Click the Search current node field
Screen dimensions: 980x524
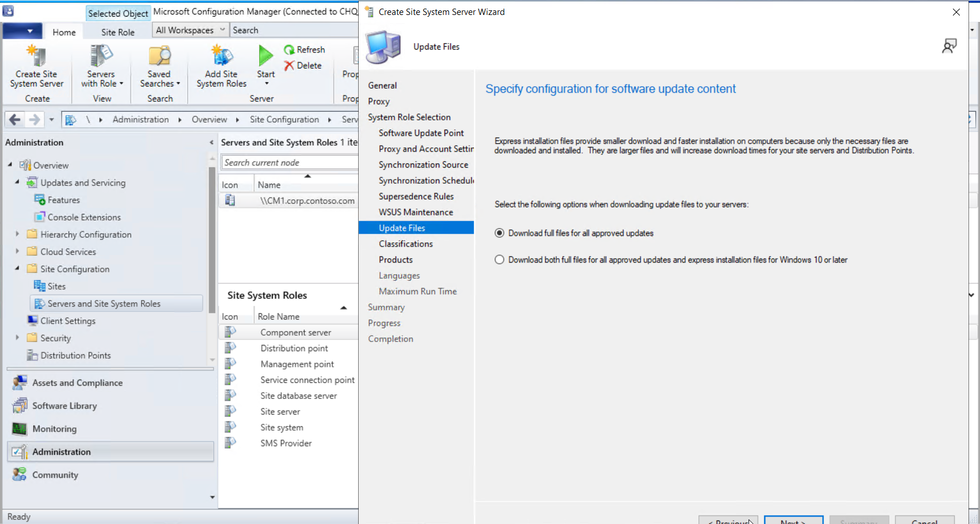pos(290,162)
